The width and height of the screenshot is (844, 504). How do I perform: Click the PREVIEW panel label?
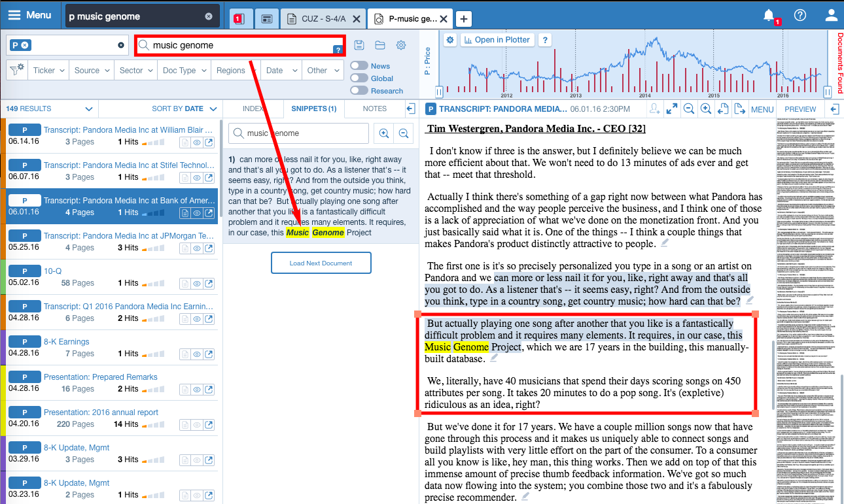click(800, 109)
